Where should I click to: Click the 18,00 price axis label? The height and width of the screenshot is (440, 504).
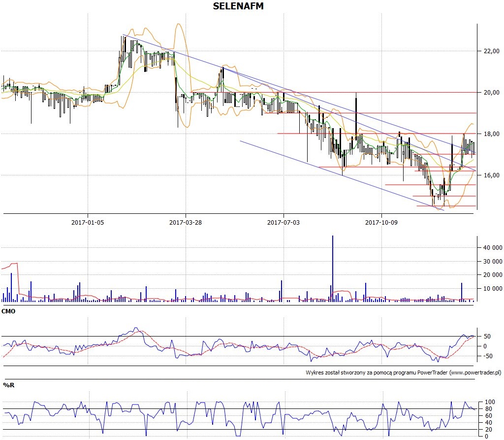[x=492, y=134]
